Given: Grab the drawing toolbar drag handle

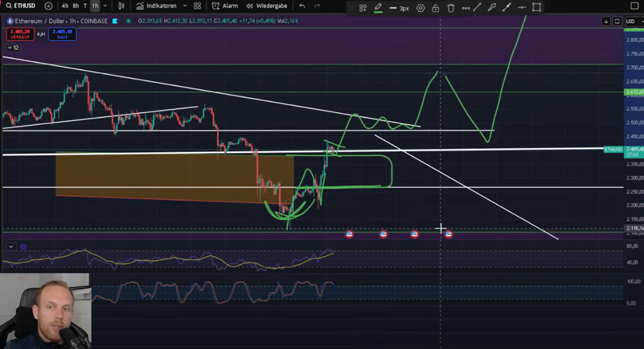Looking at the screenshot, I should (x=351, y=8).
